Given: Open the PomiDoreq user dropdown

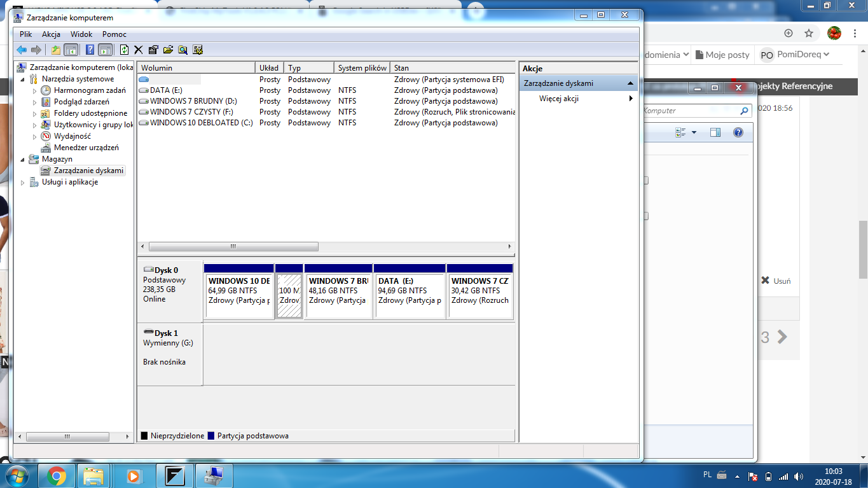Looking at the screenshot, I should (795, 55).
